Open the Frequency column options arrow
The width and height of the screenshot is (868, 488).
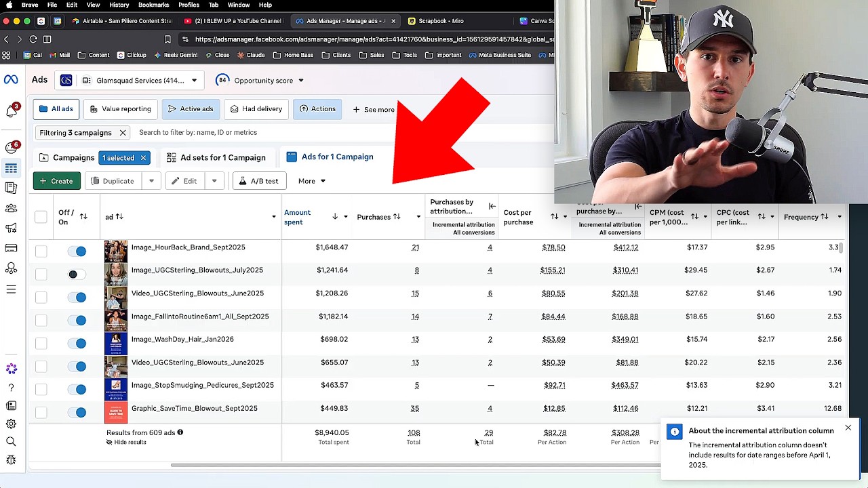click(840, 217)
